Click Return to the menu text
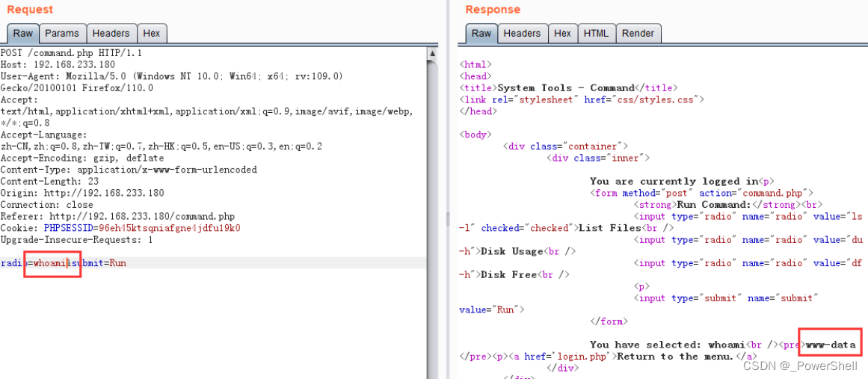Image resolution: width=868 pixels, height=379 pixels. click(675, 357)
